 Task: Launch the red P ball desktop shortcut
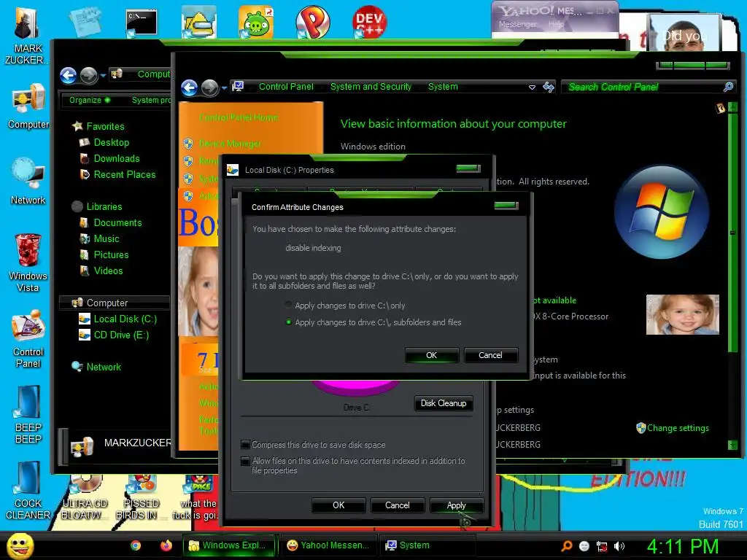(312, 22)
